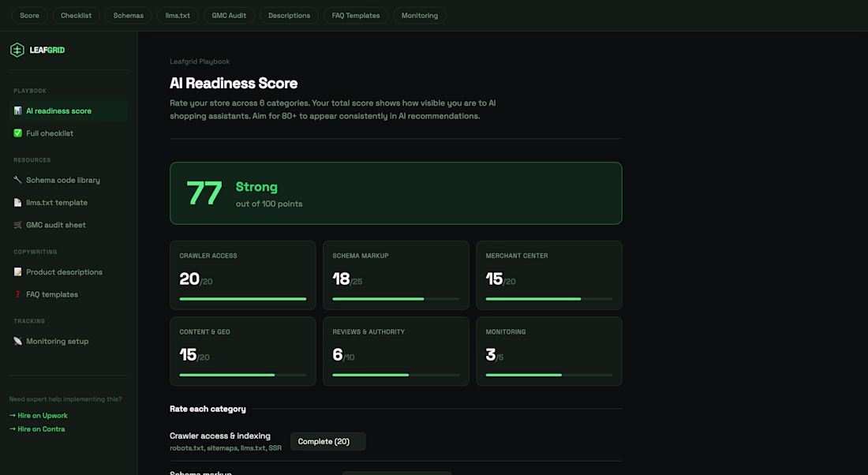
Task: Click the bar chart icon beside AI readiness score
Action: [17, 110]
